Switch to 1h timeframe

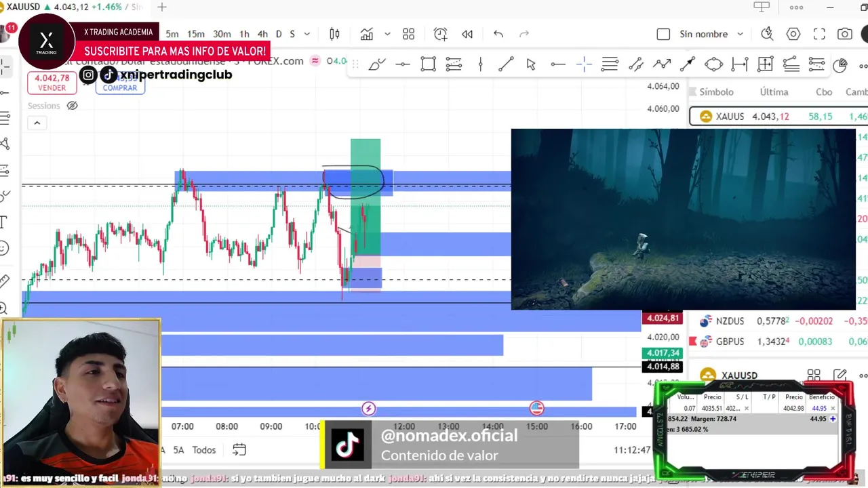click(244, 34)
